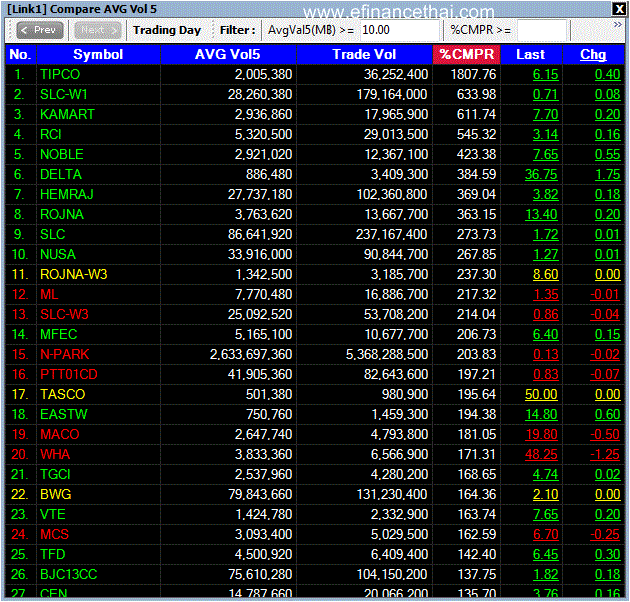The height and width of the screenshot is (602, 630).
Task: Click SLC-W1 last price 0.71
Action: coord(546,94)
